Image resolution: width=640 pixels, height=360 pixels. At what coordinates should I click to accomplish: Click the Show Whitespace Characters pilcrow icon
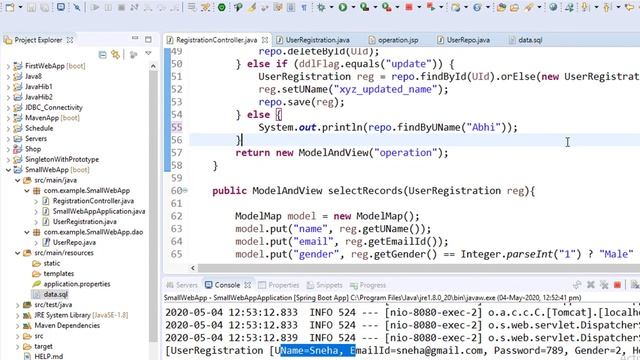coord(304,7)
